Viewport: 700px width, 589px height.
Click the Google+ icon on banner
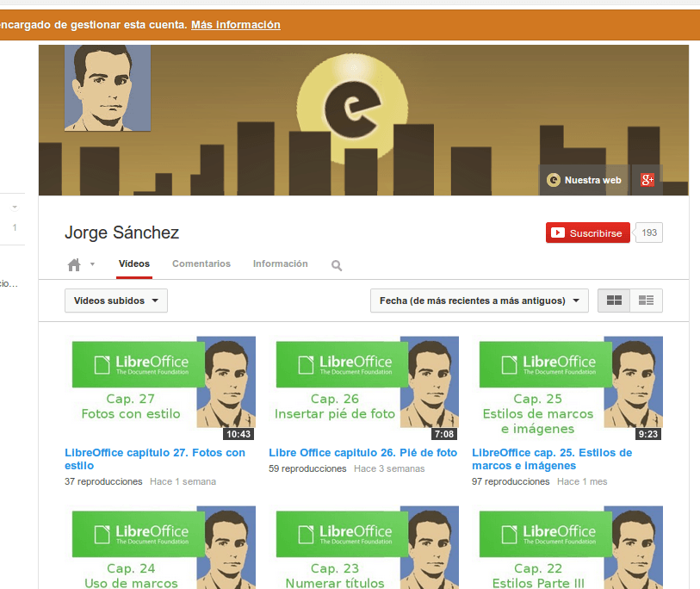(647, 180)
